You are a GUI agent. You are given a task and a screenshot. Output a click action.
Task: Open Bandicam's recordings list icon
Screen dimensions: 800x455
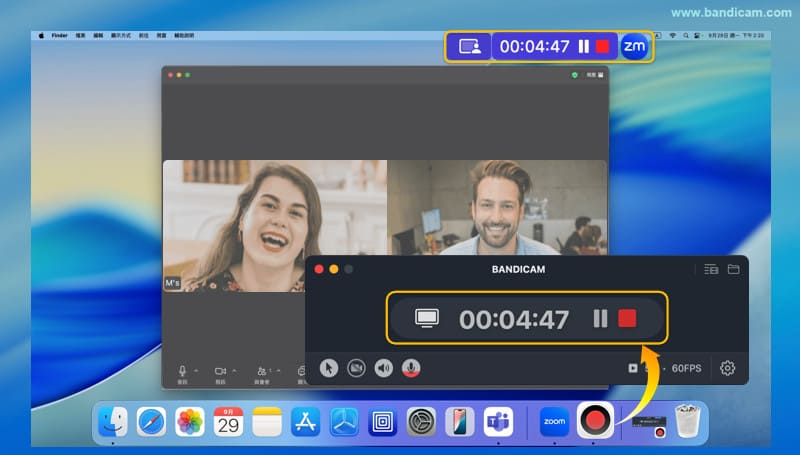[711, 269]
